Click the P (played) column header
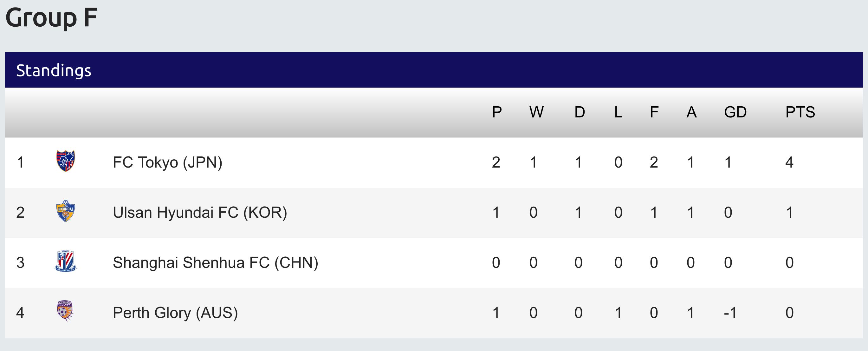This screenshot has height=351, width=868. [497, 112]
